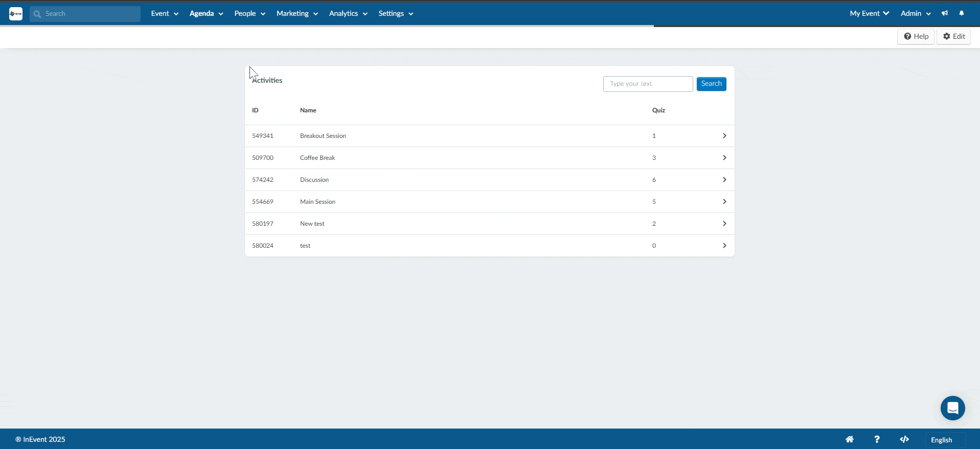The height and width of the screenshot is (449, 980).
Task: Click ID 509700
Action: [263, 158]
